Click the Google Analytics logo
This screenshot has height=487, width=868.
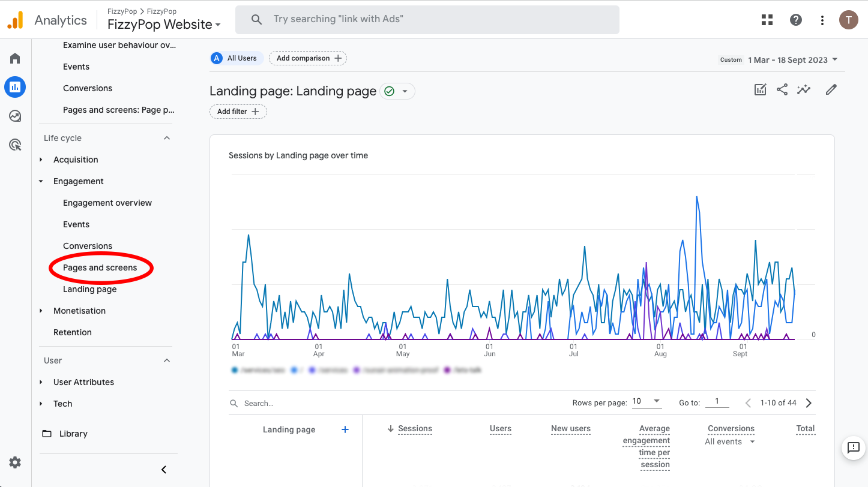15,20
